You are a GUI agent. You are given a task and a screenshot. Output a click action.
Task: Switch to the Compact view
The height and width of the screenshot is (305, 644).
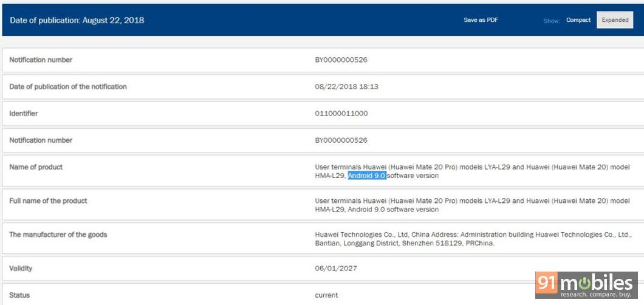pos(578,19)
